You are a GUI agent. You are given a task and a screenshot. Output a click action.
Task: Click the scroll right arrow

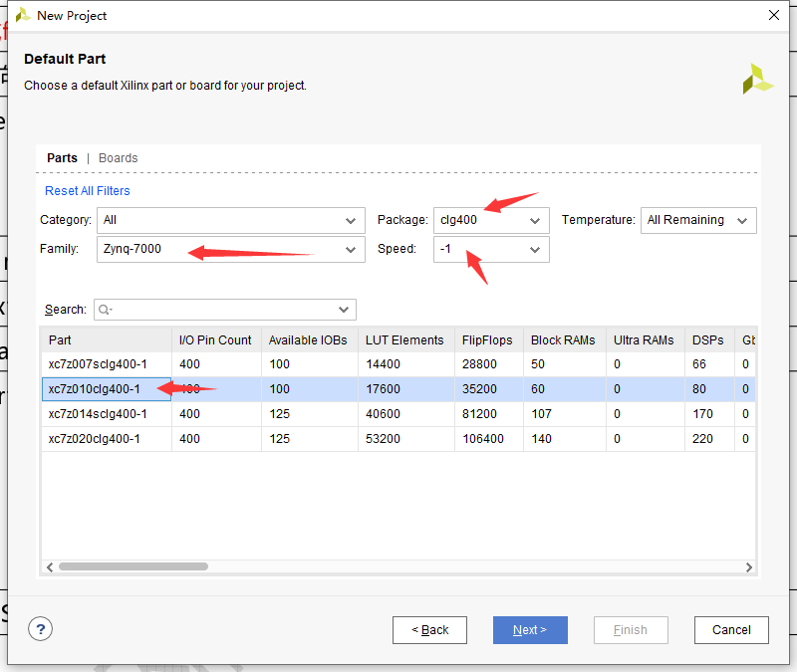tap(749, 566)
